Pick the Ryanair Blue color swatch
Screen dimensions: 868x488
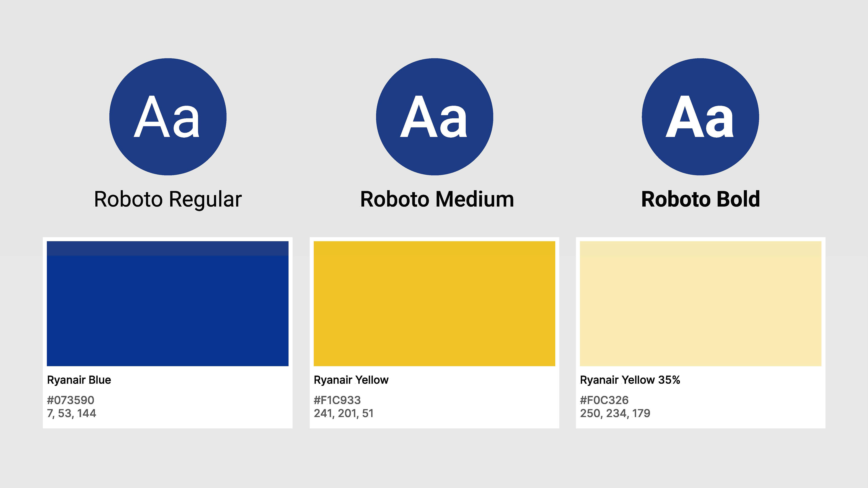click(167, 303)
